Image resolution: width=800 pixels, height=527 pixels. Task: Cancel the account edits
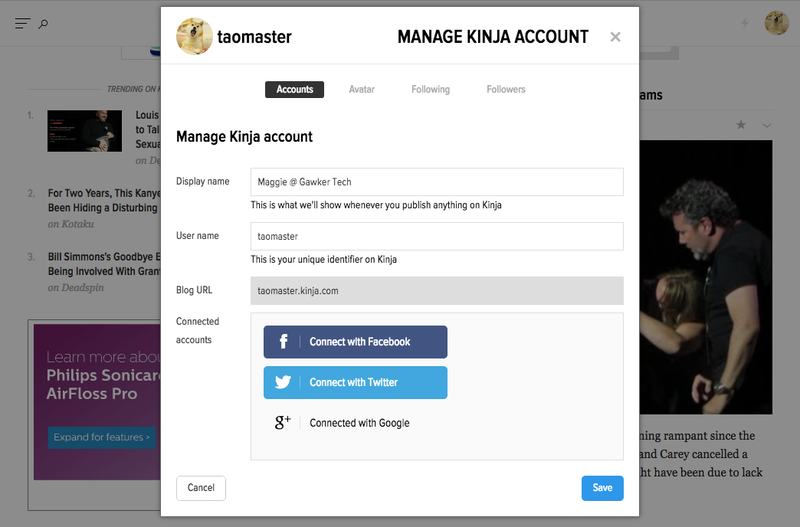coord(201,488)
